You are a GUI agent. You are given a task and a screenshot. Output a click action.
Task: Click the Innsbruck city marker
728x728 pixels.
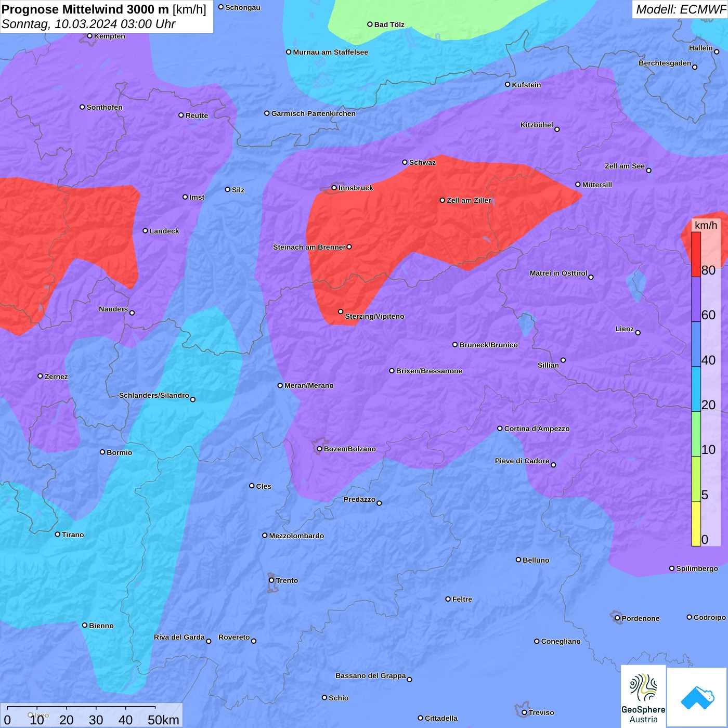point(334,188)
